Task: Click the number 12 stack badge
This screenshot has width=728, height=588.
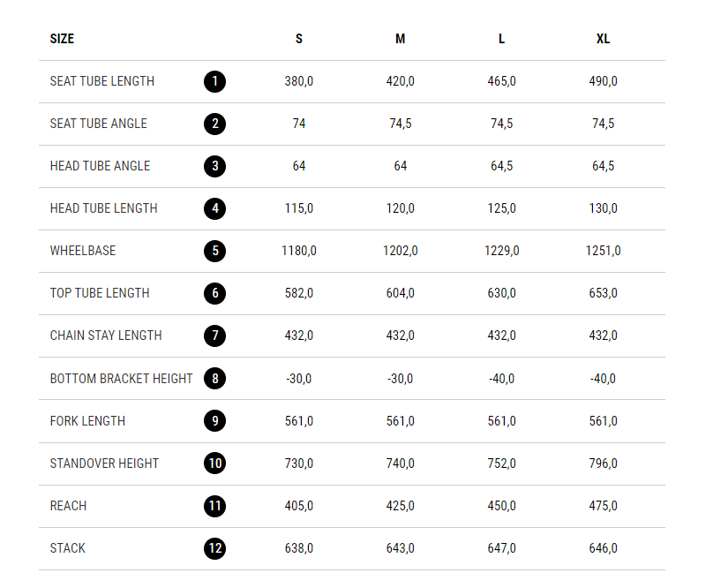Action: tap(214, 549)
